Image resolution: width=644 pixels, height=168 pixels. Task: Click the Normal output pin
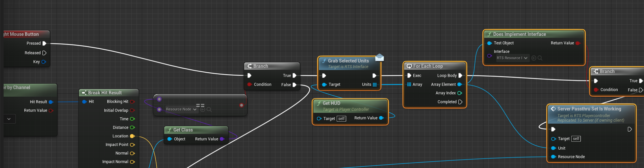(132, 153)
